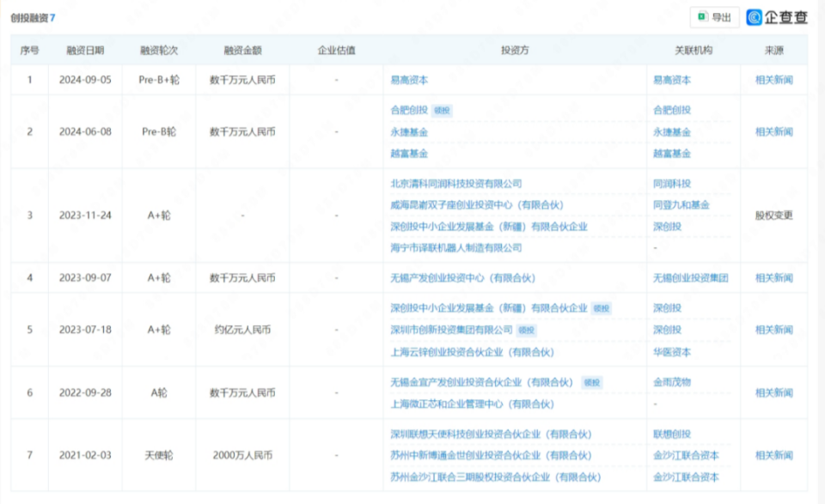Click the 导出 export button
The height and width of the screenshot is (504, 825).
714,17
